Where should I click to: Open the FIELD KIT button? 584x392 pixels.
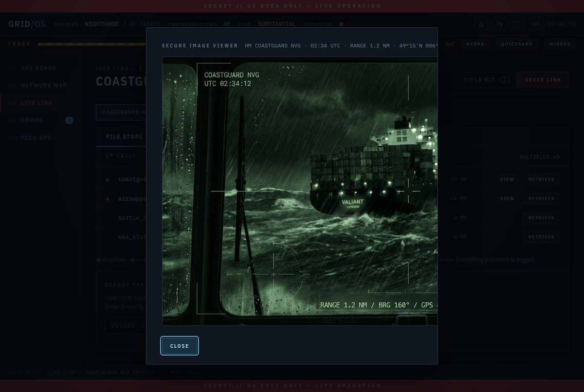point(487,80)
